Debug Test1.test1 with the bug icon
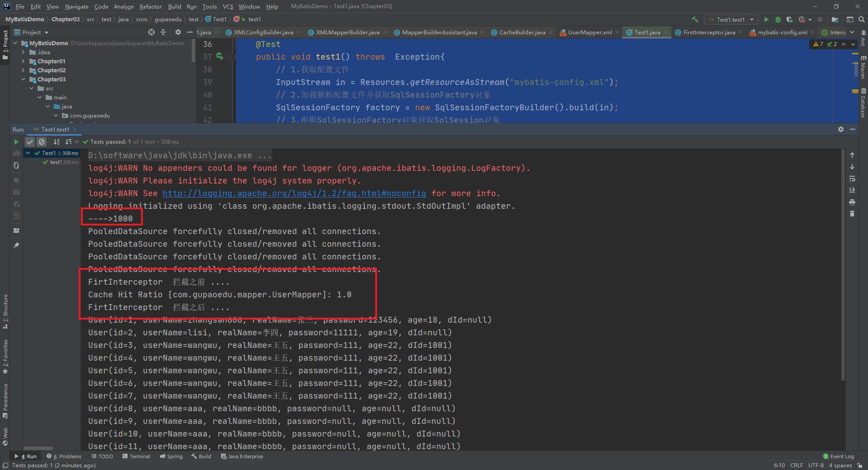The height and width of the screenshot is (470, 868). [x=778, y=19]
